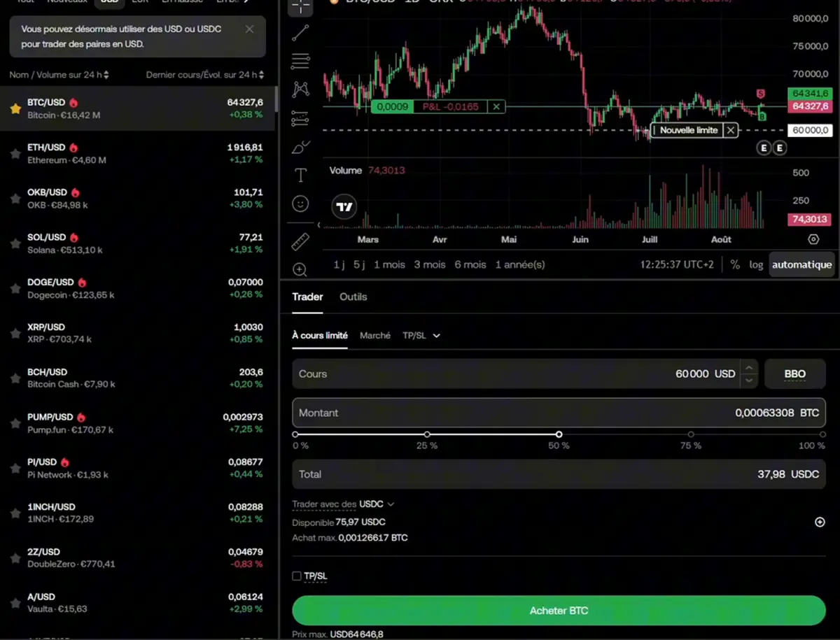Click the plus icon beside Disponible
The height and width of the screenshot is (640, 840).
(820, 522)
